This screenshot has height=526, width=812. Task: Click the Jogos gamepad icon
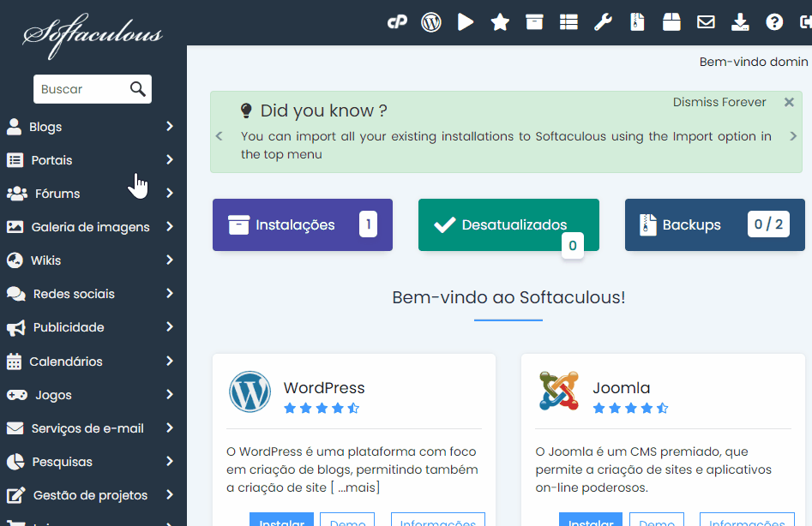point(17,395)
